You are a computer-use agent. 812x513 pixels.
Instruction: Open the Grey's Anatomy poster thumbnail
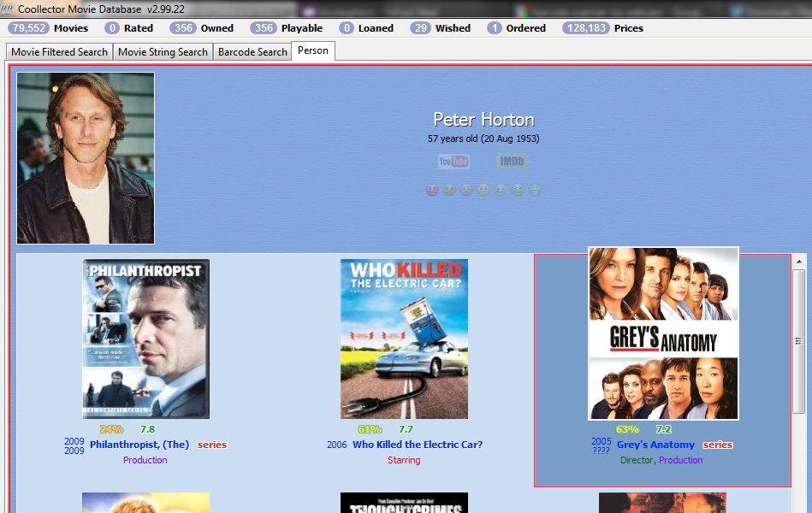(663, 333)
